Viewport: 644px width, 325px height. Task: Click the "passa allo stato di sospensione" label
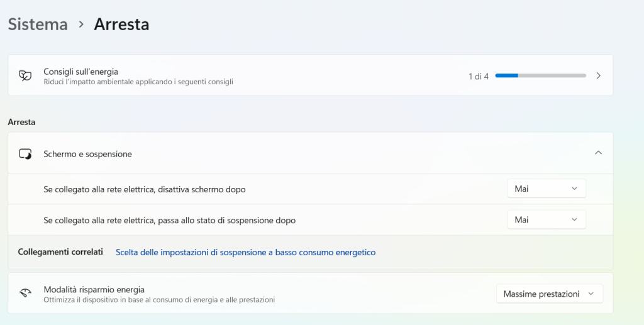[x=169, y=221]
